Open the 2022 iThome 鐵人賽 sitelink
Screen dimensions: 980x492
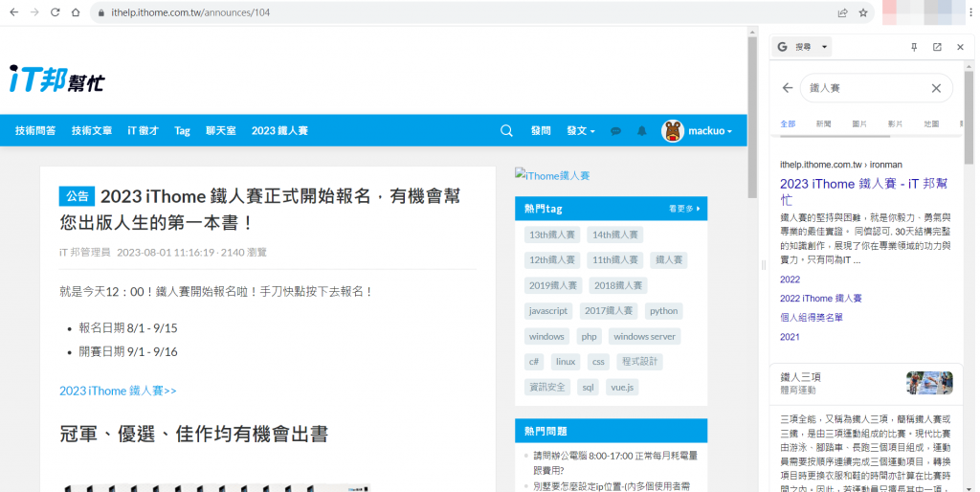[x=820, y=299]
